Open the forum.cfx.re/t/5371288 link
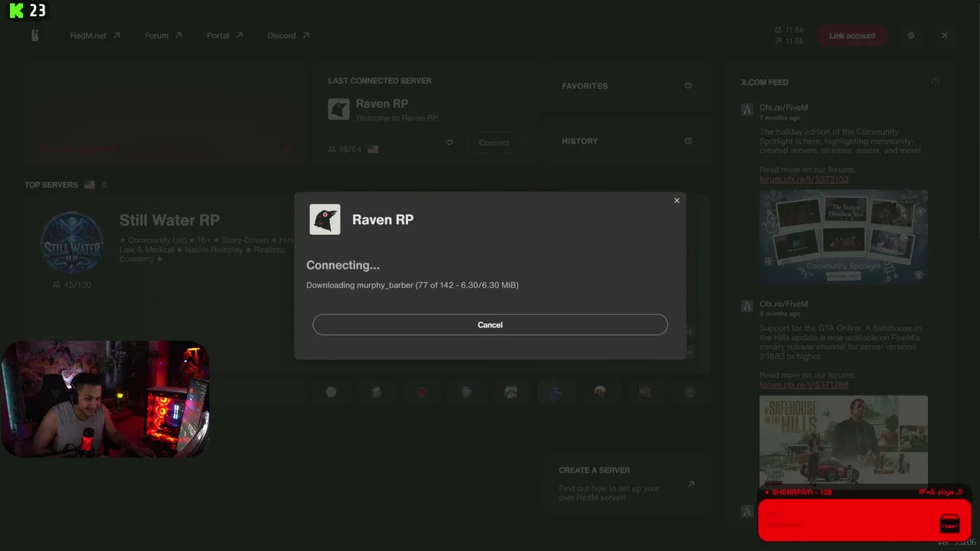Image resolution: width=980 pixels, height=551 pixels. [804, 385]
